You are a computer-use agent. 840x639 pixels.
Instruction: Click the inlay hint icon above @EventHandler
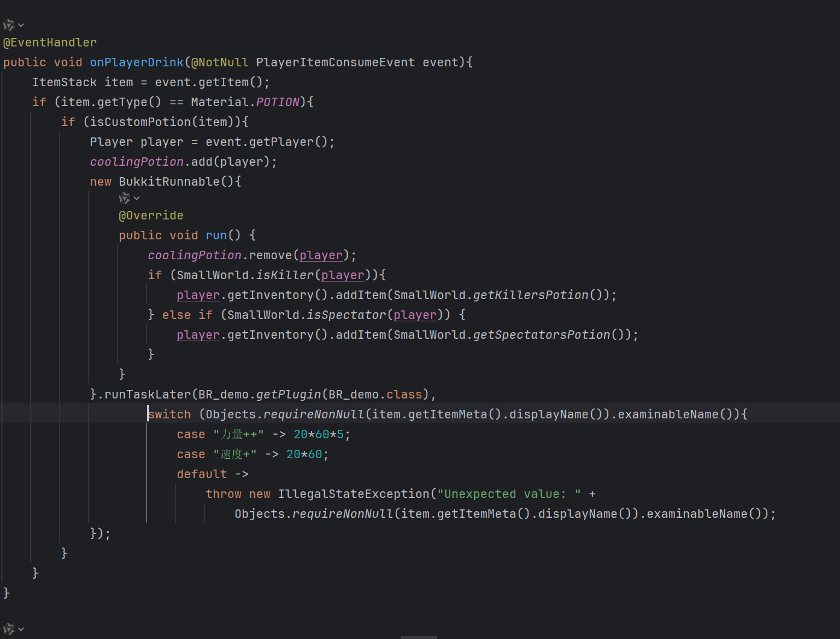click(x=8, y=25)
